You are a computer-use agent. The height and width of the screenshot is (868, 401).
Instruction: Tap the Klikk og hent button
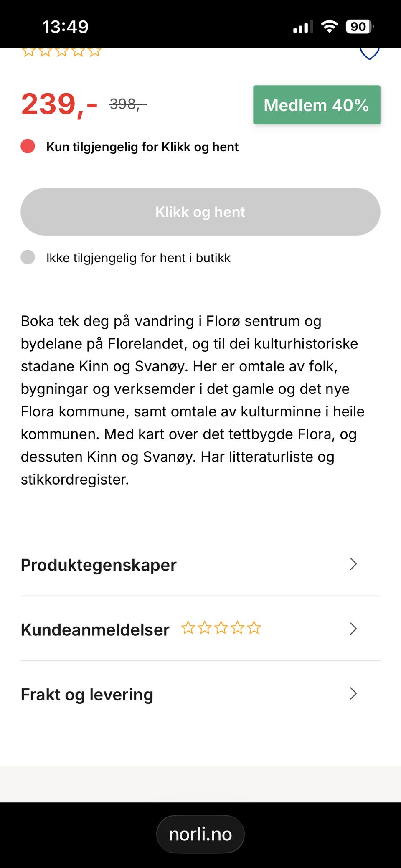click(200, 212)
